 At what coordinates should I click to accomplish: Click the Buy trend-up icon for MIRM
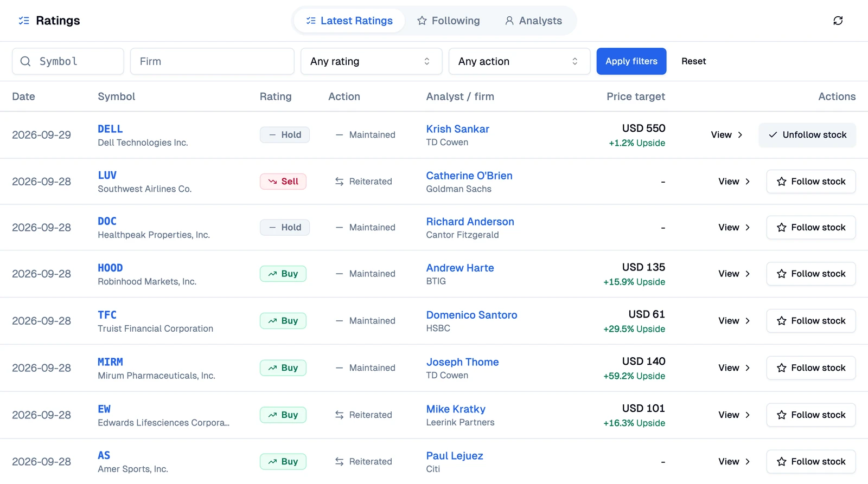272,368
